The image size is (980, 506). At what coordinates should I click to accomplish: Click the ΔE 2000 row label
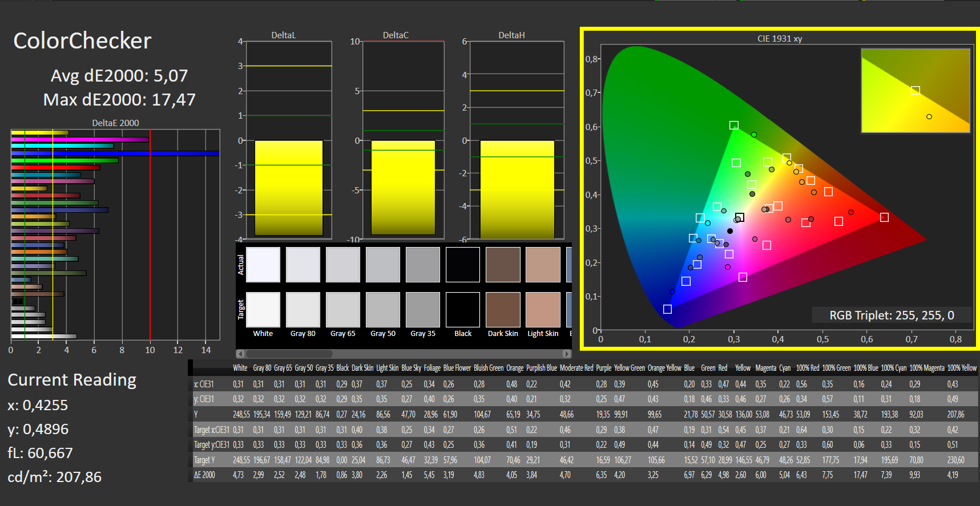[x=204, y=475]
